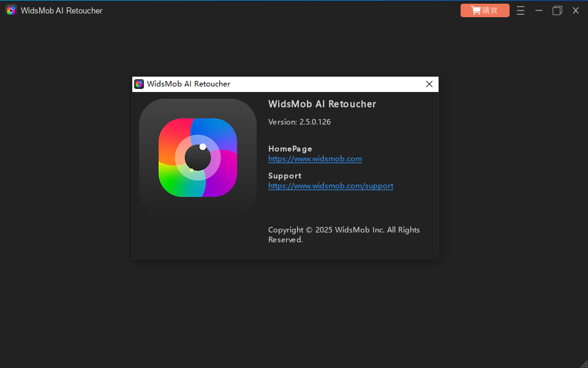Open the widsmob.com/support link

coord(331,186)
